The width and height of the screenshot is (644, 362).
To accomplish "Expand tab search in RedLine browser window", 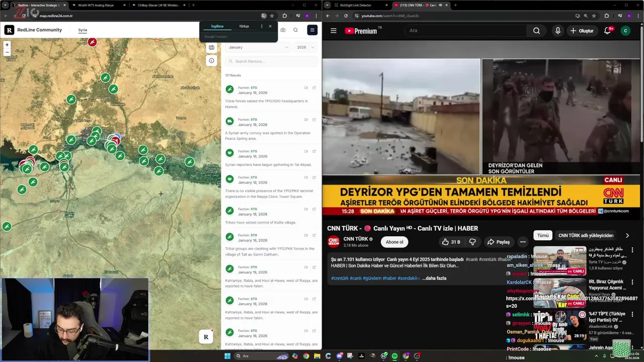I will (x=6, y=5).
